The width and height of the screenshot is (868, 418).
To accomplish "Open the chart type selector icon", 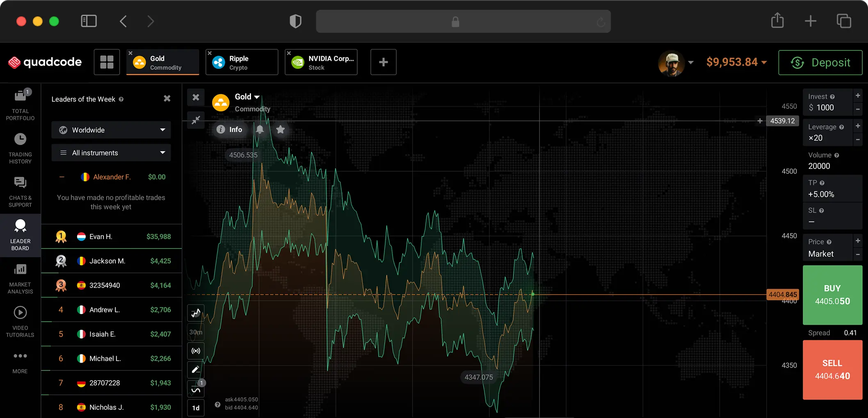I will (x=196, y=313).
